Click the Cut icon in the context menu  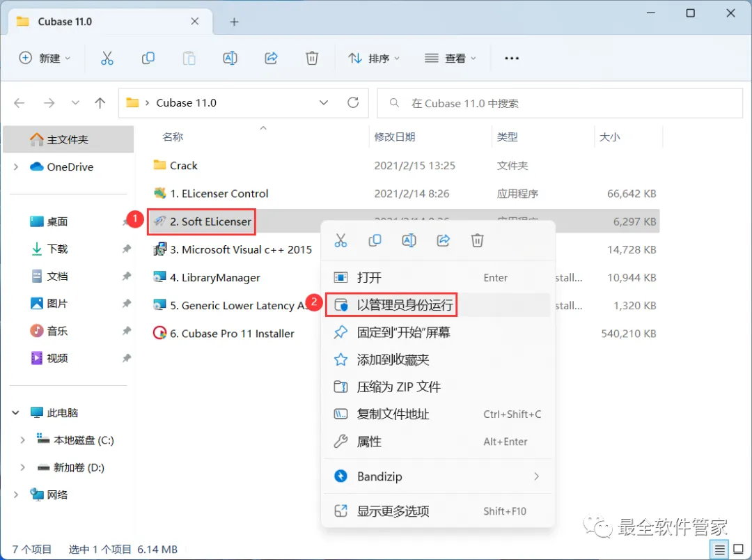[340, 240]
